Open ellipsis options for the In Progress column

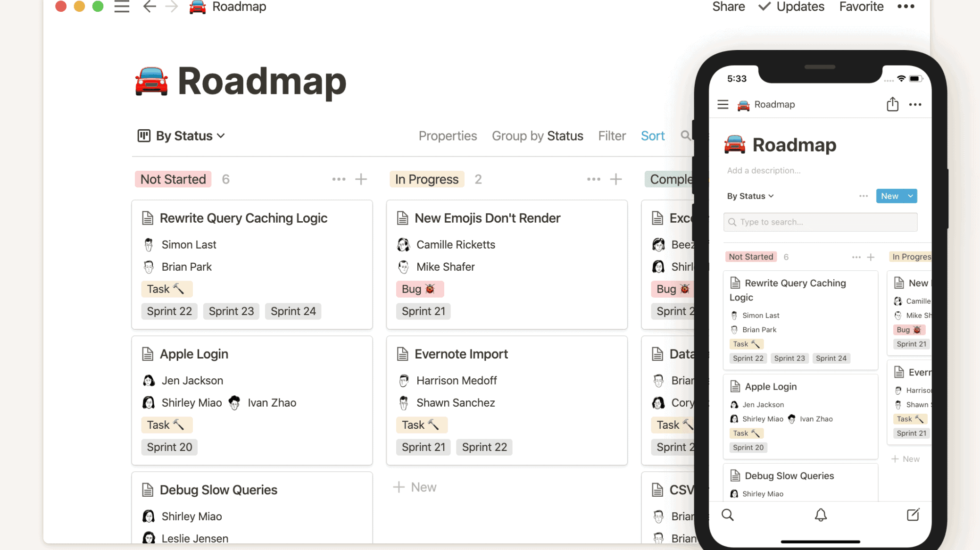(x=593, y=179)
